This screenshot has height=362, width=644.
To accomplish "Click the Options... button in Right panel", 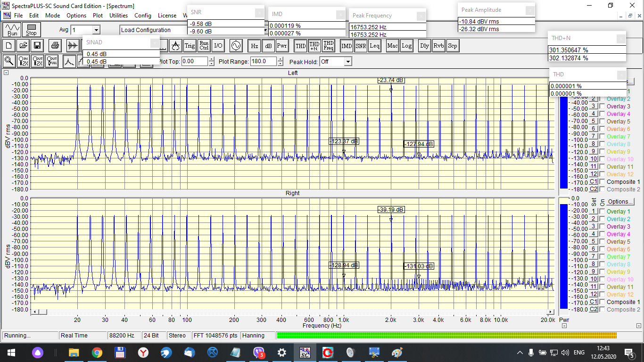I will click(x=620, y=202).
